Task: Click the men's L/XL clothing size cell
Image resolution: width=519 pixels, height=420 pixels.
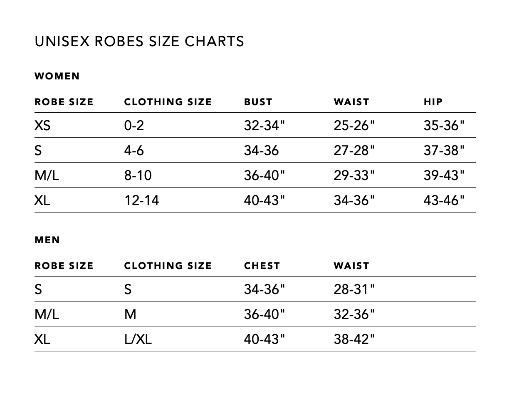Action: click(x=138, y=339)
